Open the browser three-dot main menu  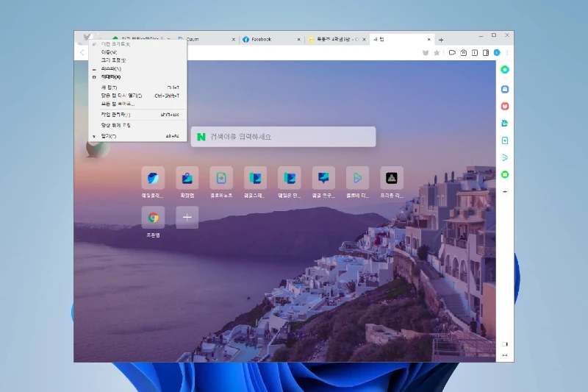tap(507, 53)
